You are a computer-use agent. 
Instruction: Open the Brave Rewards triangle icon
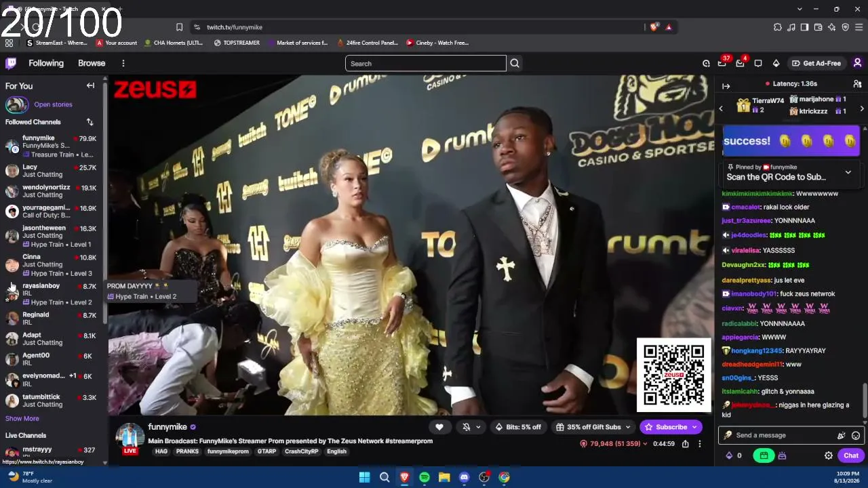pyautogui.click(x=669, y=27)
